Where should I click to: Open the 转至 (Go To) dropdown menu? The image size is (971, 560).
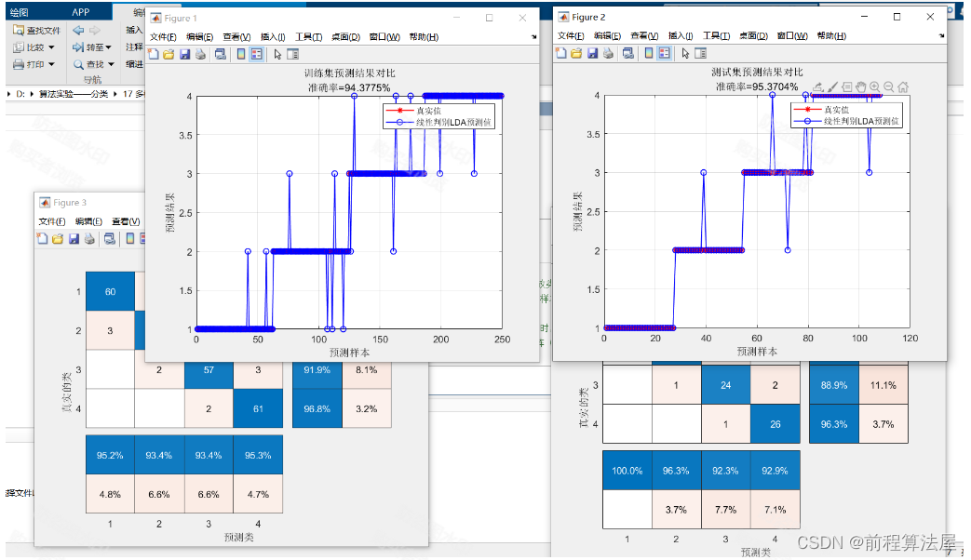tap(108, 47)
